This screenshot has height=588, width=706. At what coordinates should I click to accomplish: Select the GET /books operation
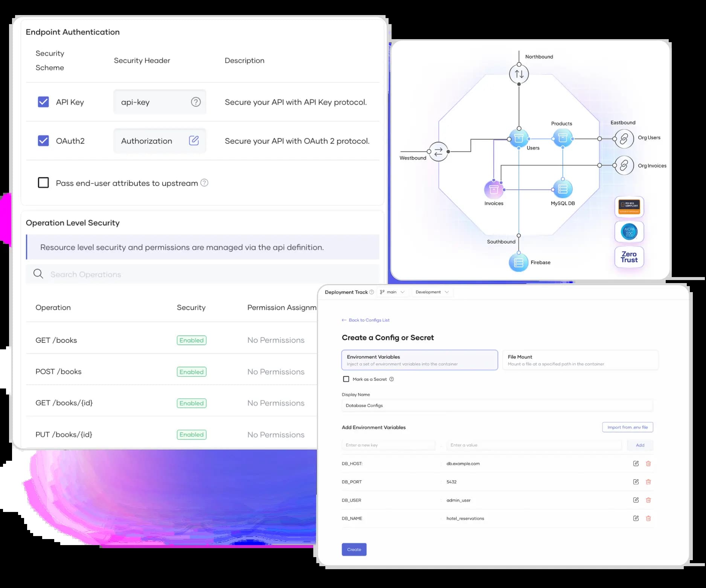tap(56, 340)
